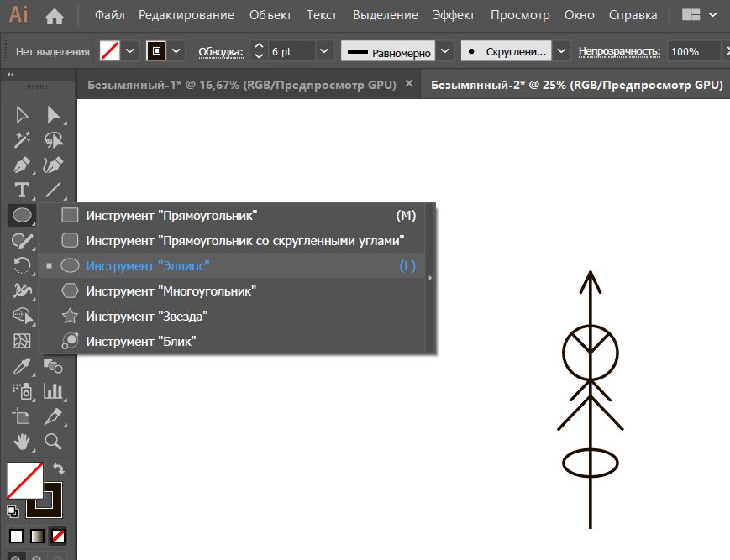Click the fill color swatch in toolbar
This screenshot has height=560, width=730.
pyautogui.click(x=24, y=480)
